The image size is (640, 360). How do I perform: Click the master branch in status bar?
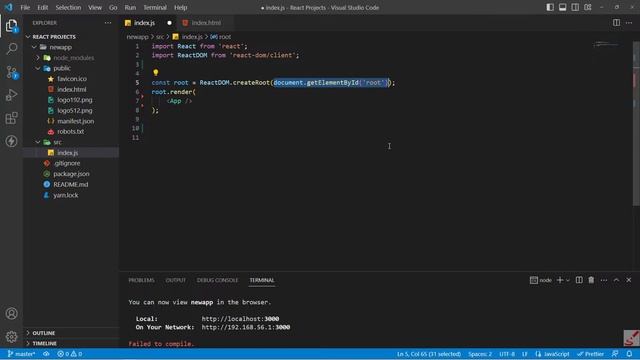[x=22, y=354]
